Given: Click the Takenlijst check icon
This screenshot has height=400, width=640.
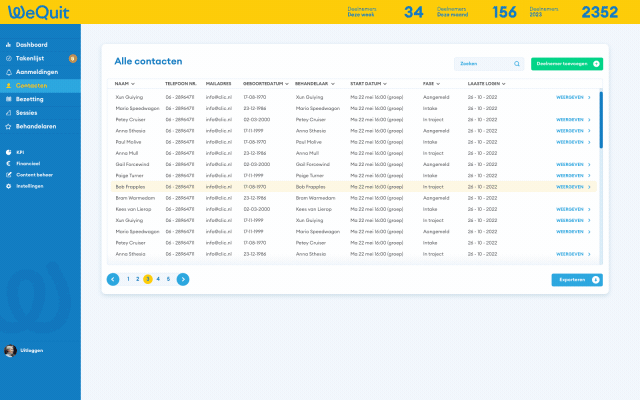Looking at the screenshot, I should tap(8, 58).
